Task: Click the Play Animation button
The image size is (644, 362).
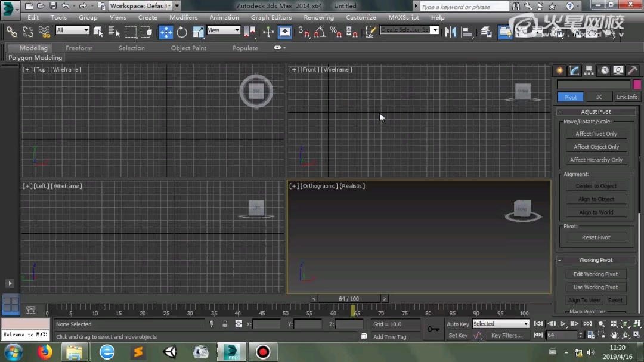Action: [563, 324]
